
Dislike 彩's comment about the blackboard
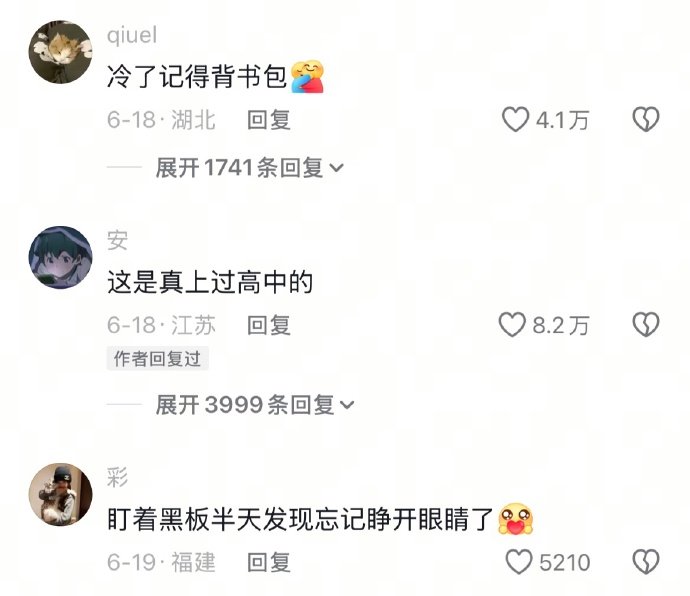(646, 562)
